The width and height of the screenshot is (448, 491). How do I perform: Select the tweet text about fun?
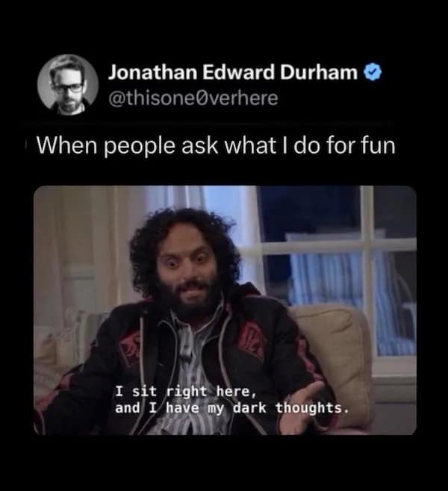[x=217, y=146]
